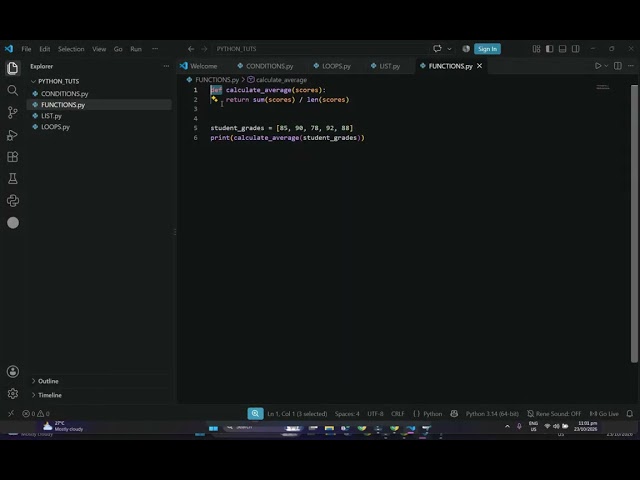Open the Edit menu
The height and width of the screenshot is (480, 640).
[x=44, y=49]
